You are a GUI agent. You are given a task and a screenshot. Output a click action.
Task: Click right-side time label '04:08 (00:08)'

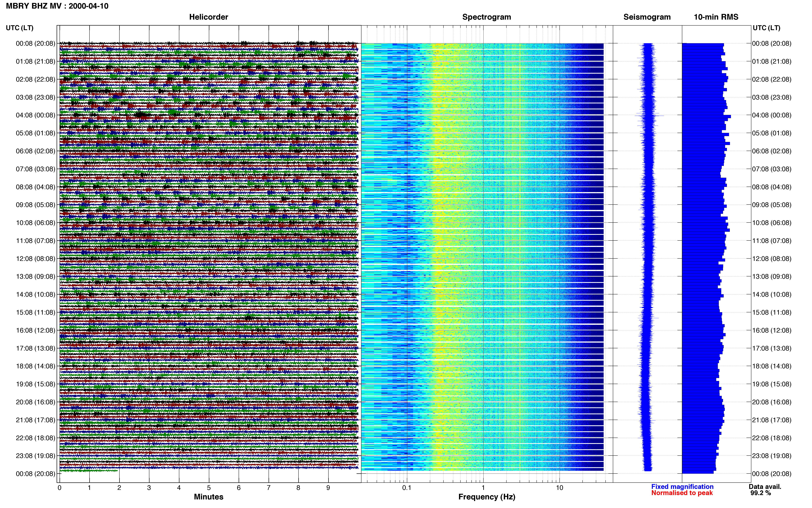pos(772,115)
